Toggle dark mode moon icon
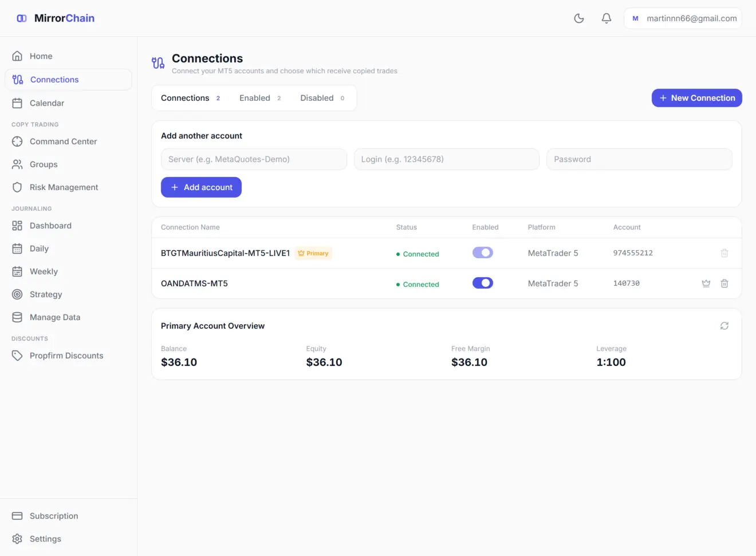 tap(579, 18)
